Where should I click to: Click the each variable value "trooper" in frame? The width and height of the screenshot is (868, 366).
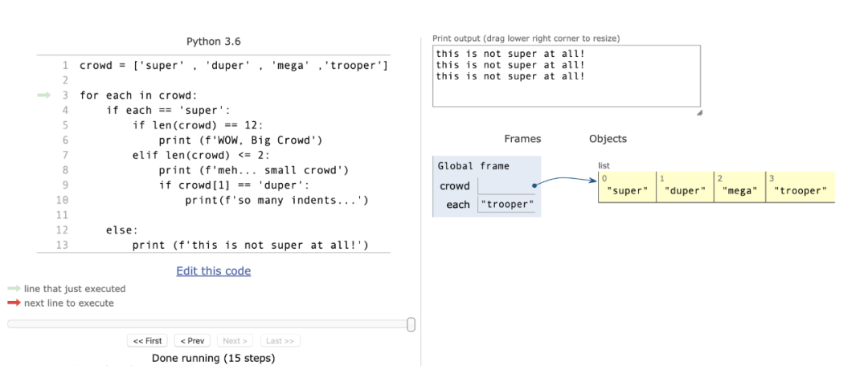[x=506, y=205]
